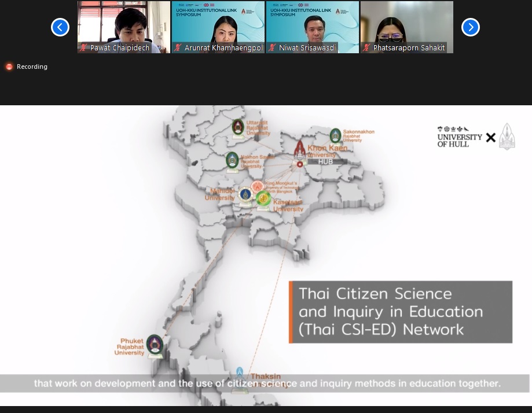Viewport: 532px width, 413px height.
Task: Click the muted mic icon beside Arunrat Khamhaengpol
Action: [178, 48]
